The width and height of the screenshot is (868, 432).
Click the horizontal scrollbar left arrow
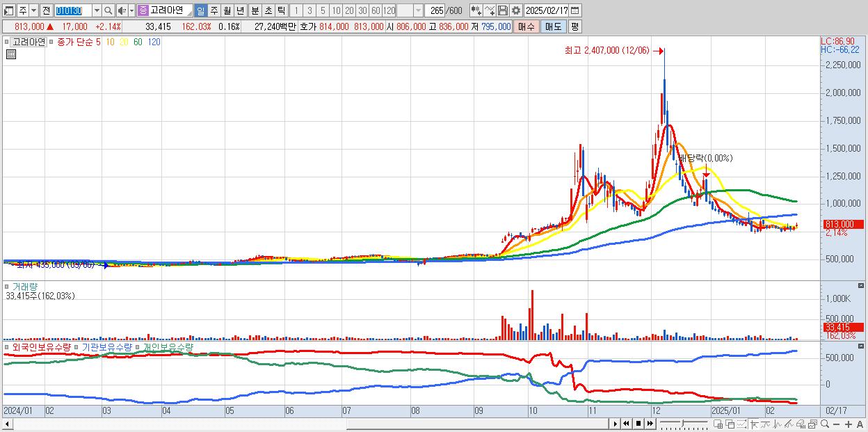pos(7,424)
